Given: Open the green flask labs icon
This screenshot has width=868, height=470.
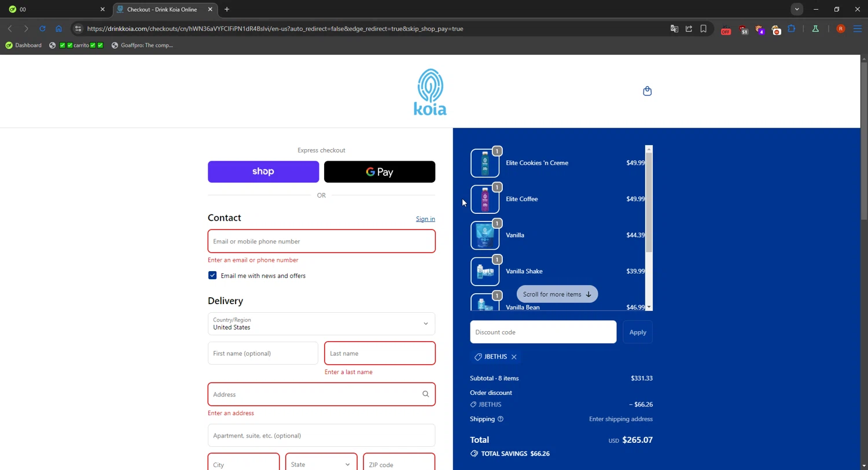Looking at the screenshot, I should (815, 28).
